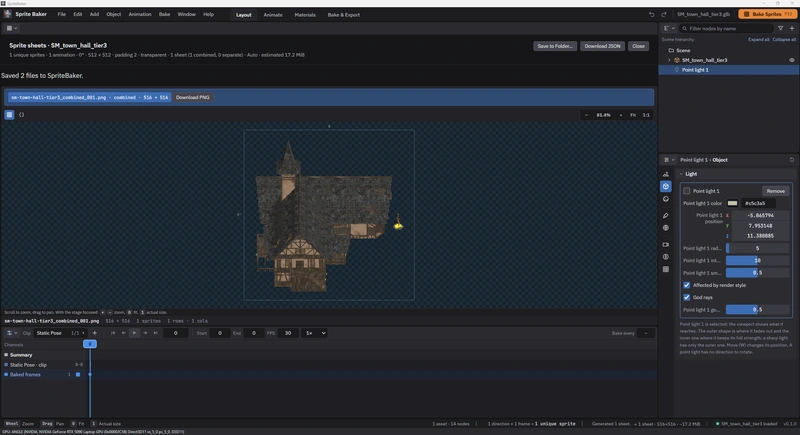Viewport: 800px width, 435px height.
Task: Uncheck the God rays checkbox
Action: tap(687, 297)
